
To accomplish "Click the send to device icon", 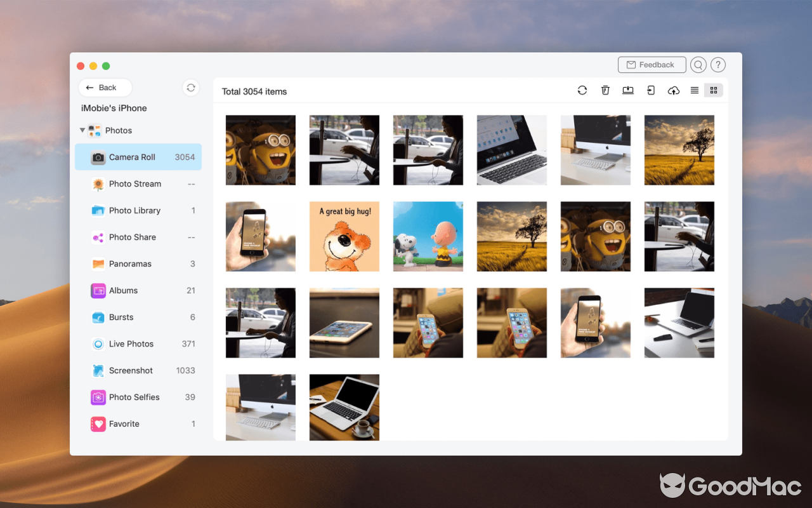I will 651,90.
